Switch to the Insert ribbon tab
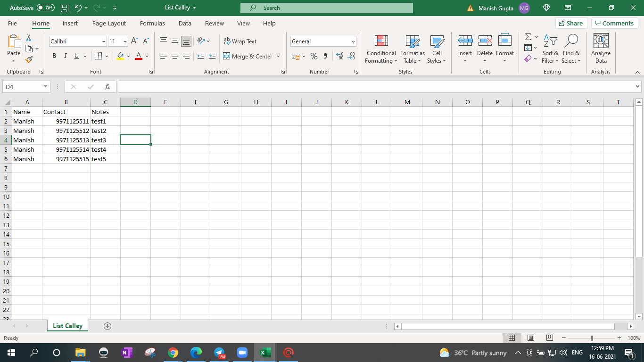This screenshot has height=362, width=644. [x=70, y=23]
